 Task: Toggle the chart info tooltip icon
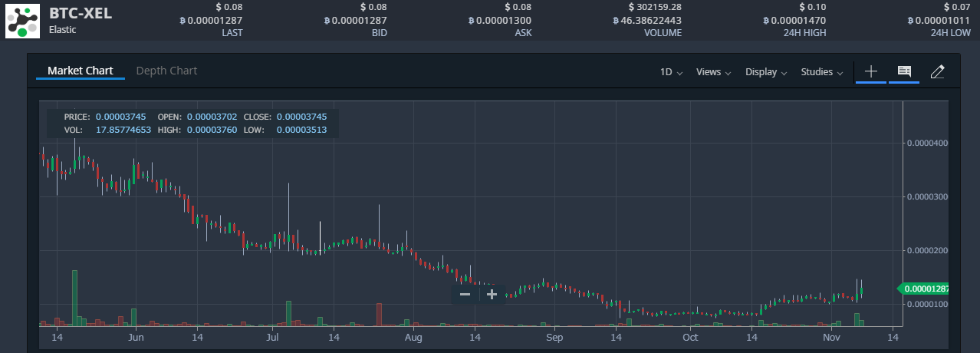[904, 71]
